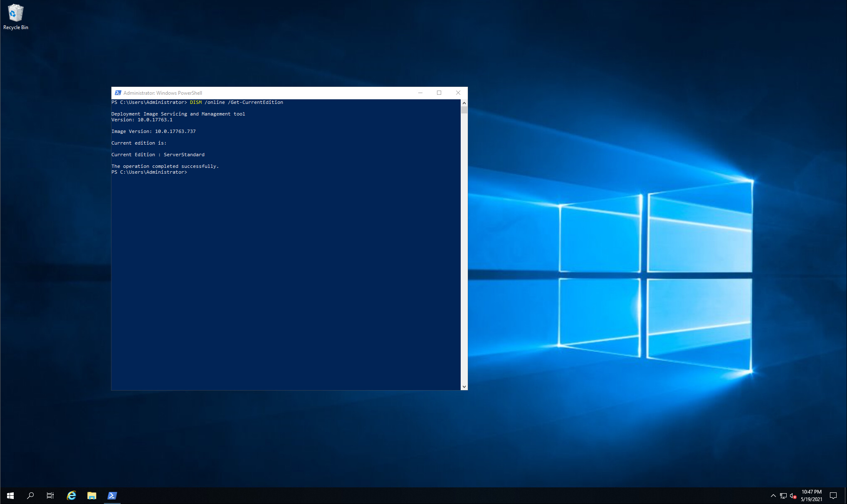Open Task View in taskbar
This screenshot has height=504, width=847.
point(50,495)
